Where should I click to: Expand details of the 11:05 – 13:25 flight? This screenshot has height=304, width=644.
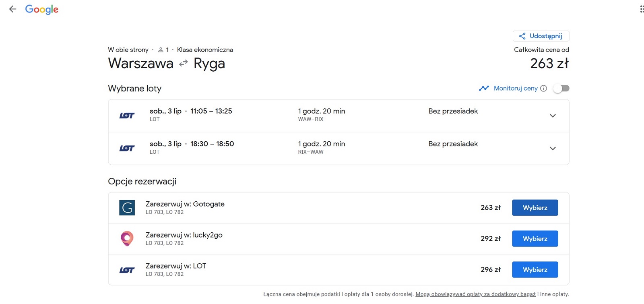tap(553, 116)
